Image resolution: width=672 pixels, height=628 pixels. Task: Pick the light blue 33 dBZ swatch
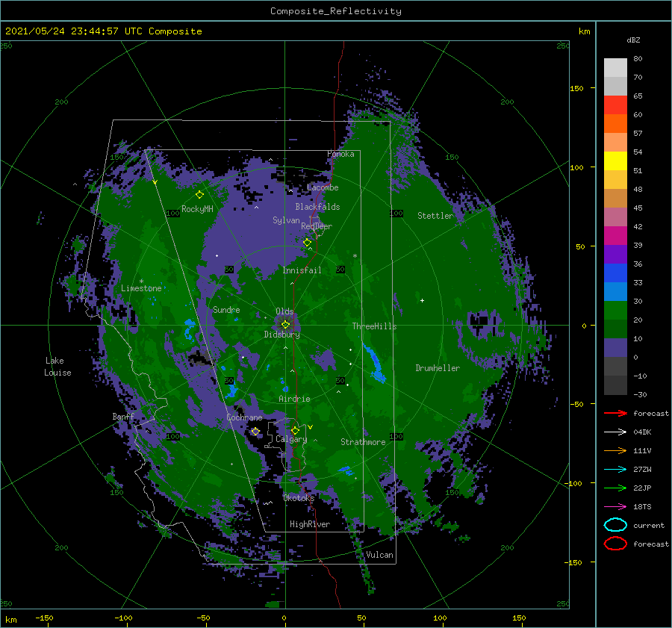click(615, 291)
